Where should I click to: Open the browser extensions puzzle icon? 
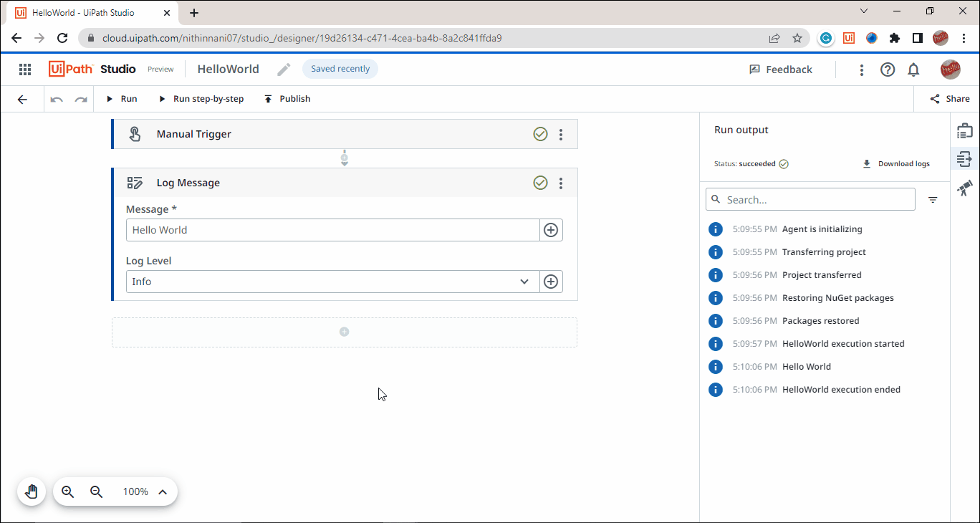(895, 38)
